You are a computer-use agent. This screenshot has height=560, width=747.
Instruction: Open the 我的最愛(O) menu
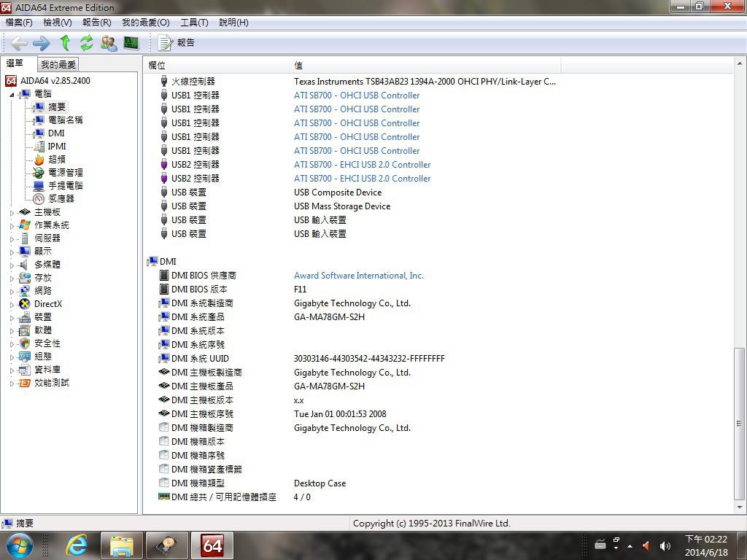point(146,23)
